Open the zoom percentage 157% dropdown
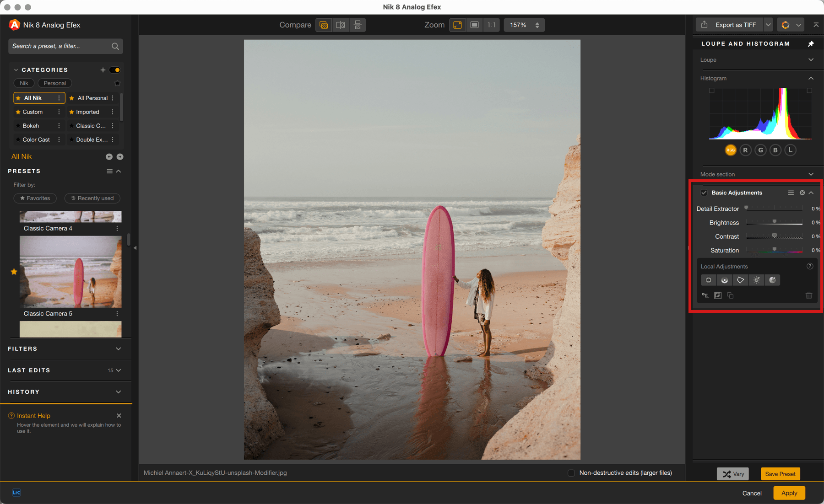 524,25
